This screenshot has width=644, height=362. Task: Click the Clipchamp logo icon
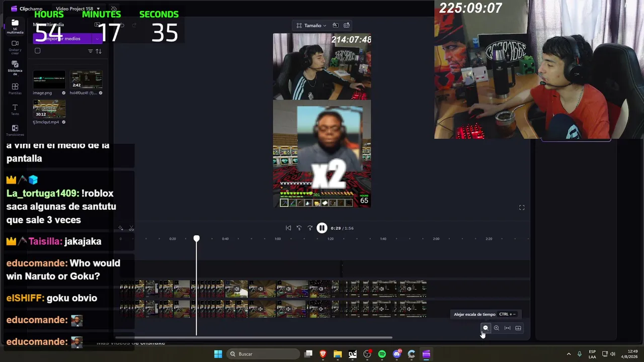(x=14, y=9)
